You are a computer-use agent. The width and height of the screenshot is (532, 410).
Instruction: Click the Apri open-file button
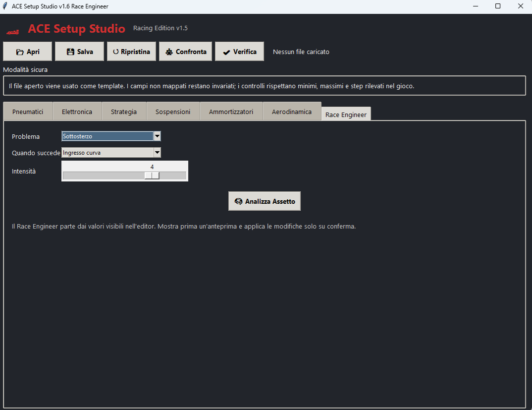coord(27,52)
